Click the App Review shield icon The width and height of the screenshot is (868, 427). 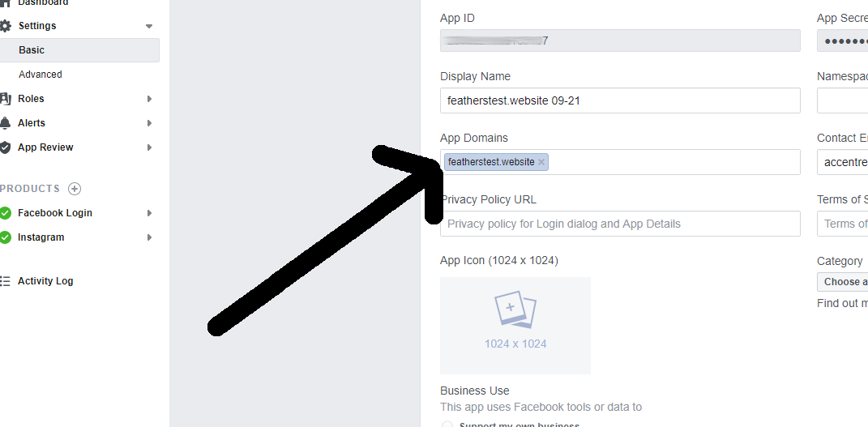[x=5, y=147]
